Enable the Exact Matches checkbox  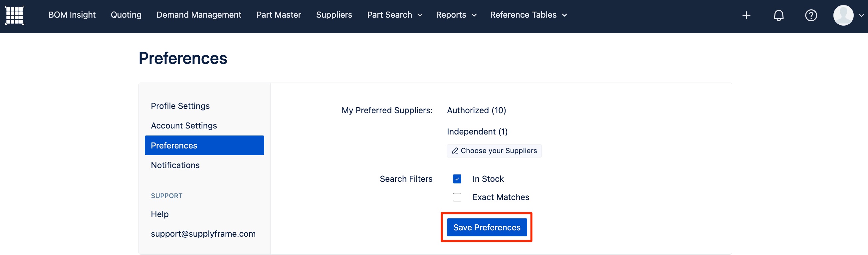[457, 197]
